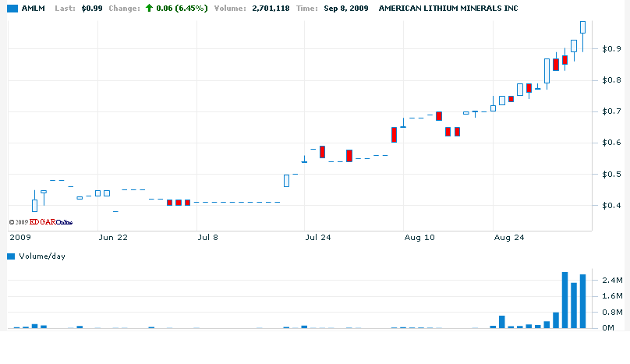The height and width of the screenshot is (364, 630).
Task: Click the $0.6 price axis label
Action: click(611, 143)
